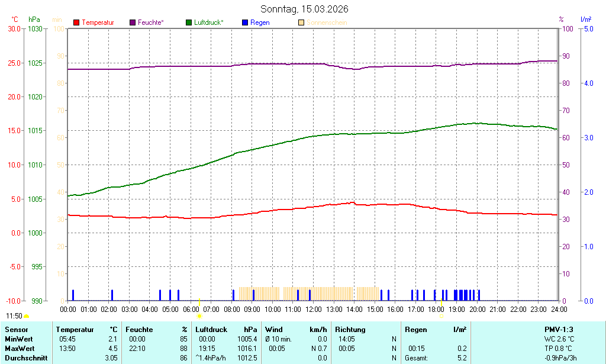This screenshot has width=606, height=364.
Task: Click the purple Feuchte legend square
Action: click(x=133, y=22)
